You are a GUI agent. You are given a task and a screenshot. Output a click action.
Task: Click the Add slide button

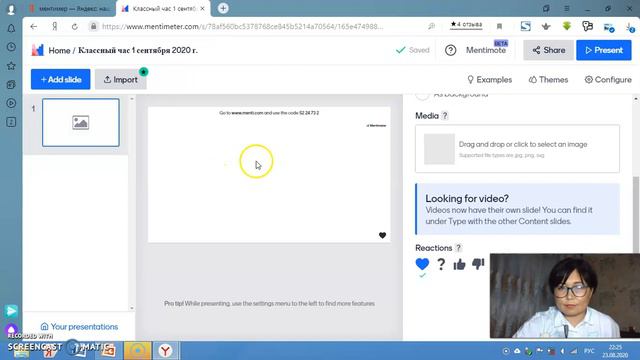[60, 79]
